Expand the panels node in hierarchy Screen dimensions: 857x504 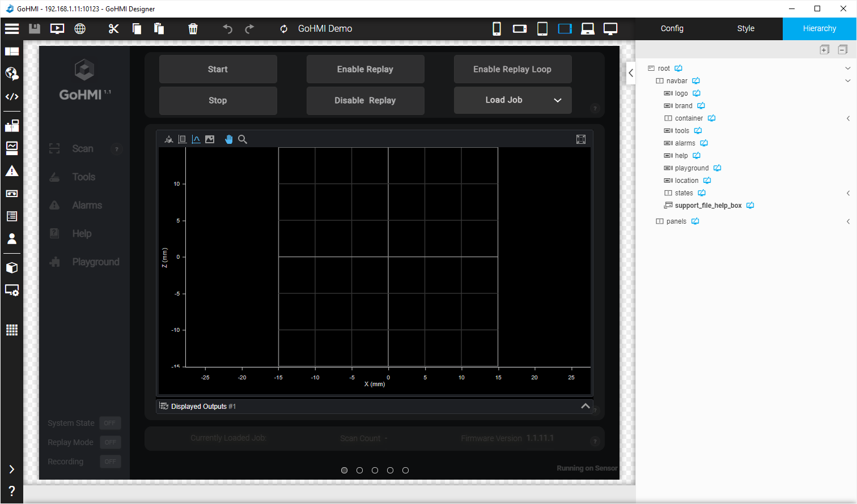coord(848,221)
